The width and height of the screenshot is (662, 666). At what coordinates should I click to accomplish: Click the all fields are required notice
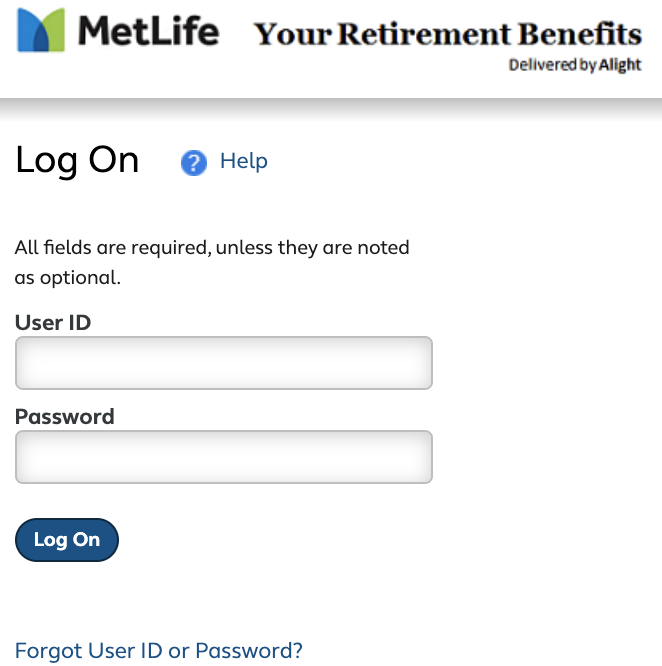tap(212, 262)
